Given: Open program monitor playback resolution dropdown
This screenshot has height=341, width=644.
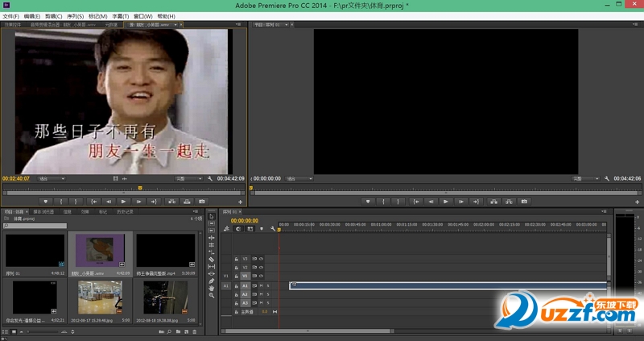Looking at the screenshot, I should pos(586,178).
